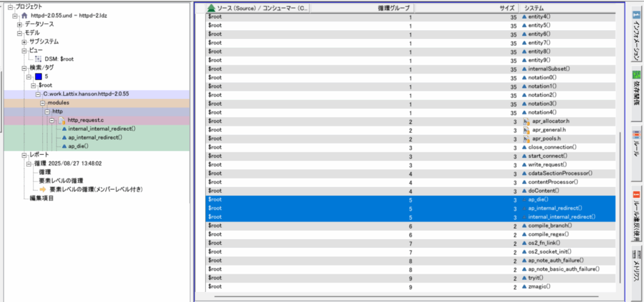
Task: Click the blue color swatch of tag 5
Action: (38, 76)
